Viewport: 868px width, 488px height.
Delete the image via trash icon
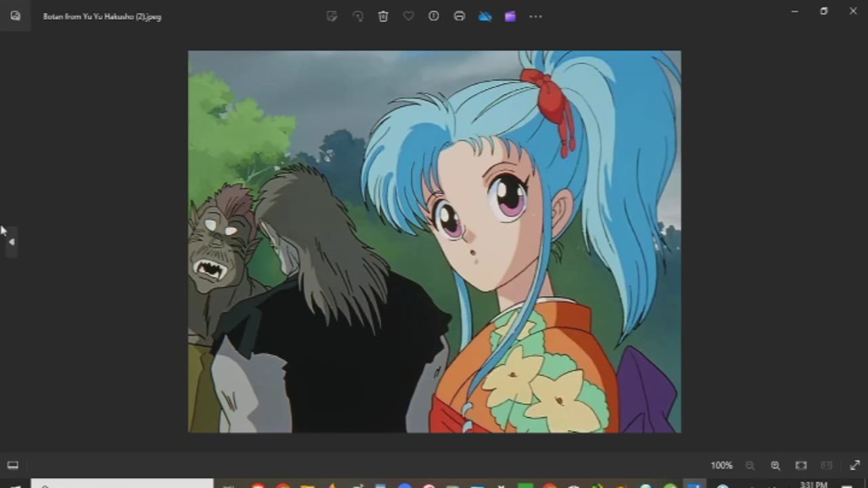click(383, 16)
